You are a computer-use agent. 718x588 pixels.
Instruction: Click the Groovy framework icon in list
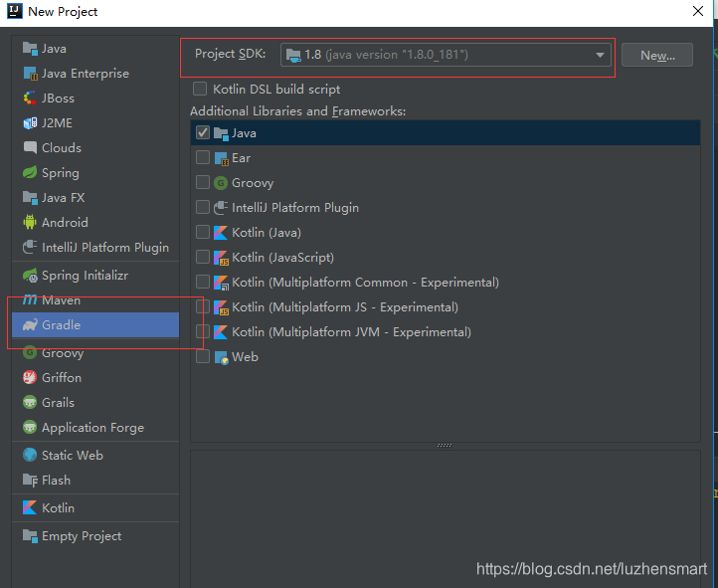pos(221,183)
